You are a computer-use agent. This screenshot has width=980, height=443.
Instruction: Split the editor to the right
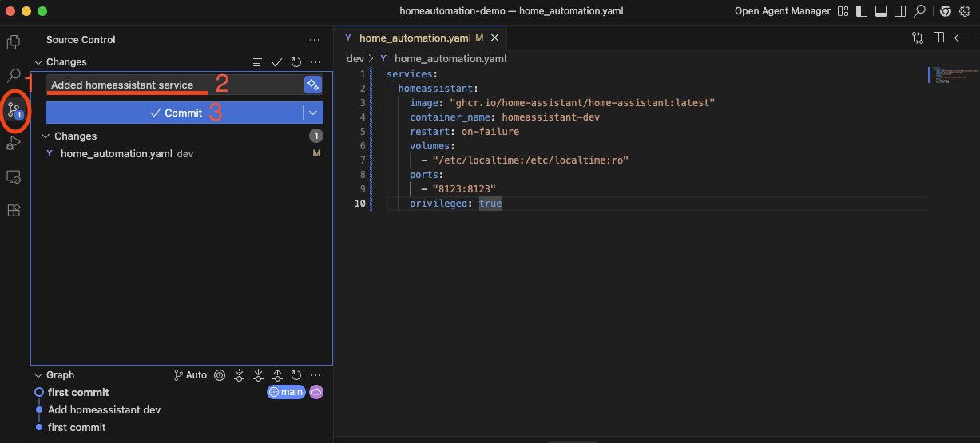click(938, 38)
